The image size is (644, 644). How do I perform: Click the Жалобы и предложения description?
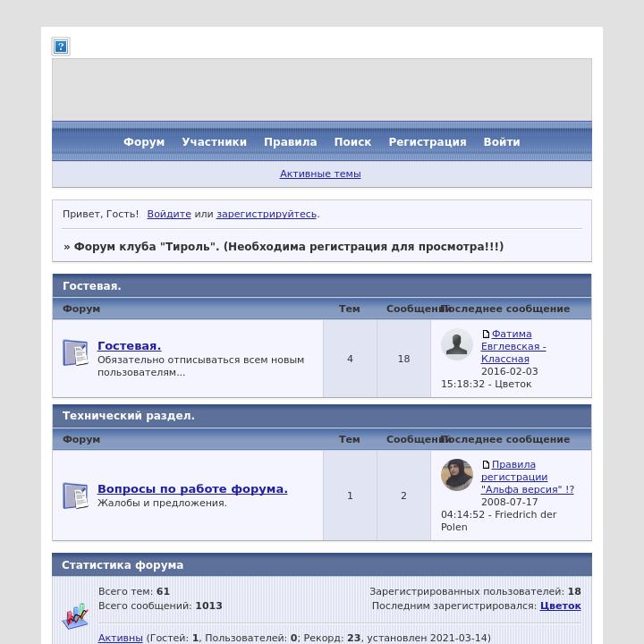coord(162,503)
